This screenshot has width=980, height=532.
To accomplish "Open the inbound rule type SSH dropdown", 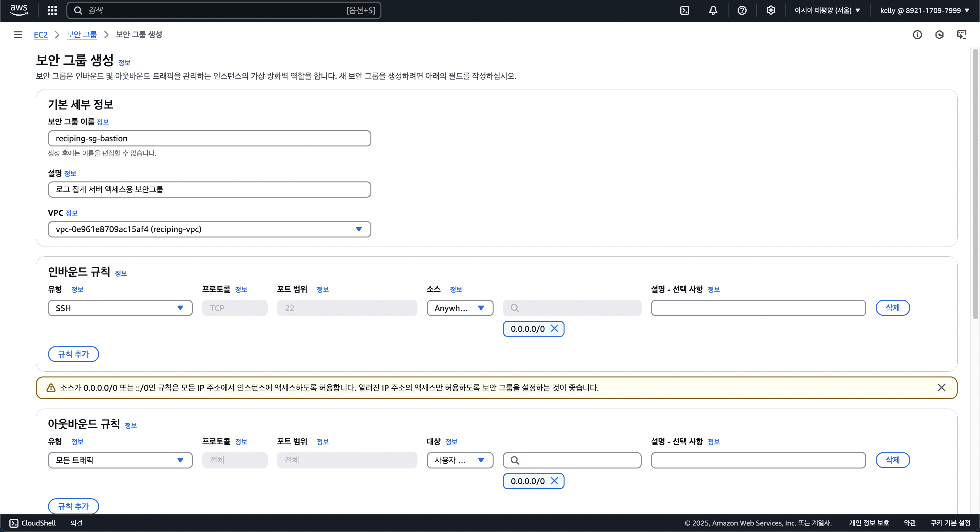I will tap(120, 308).
